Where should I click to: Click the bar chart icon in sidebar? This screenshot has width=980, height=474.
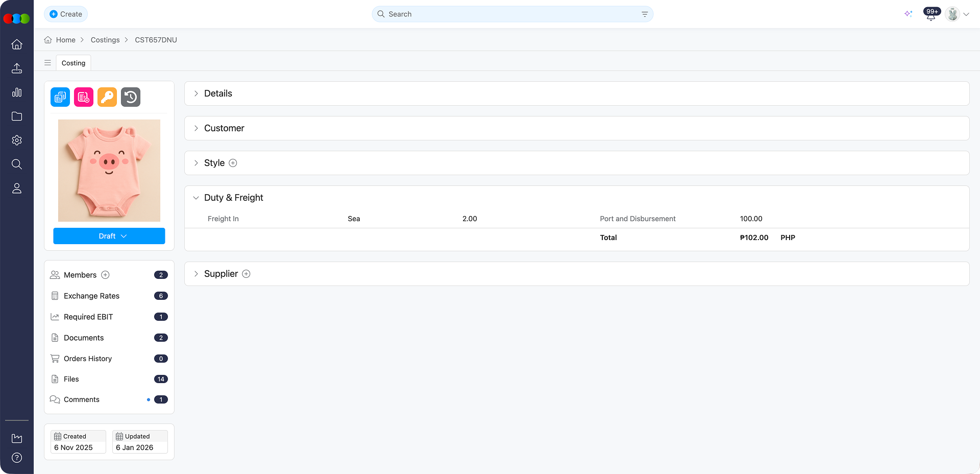click(x=17, y=92)
